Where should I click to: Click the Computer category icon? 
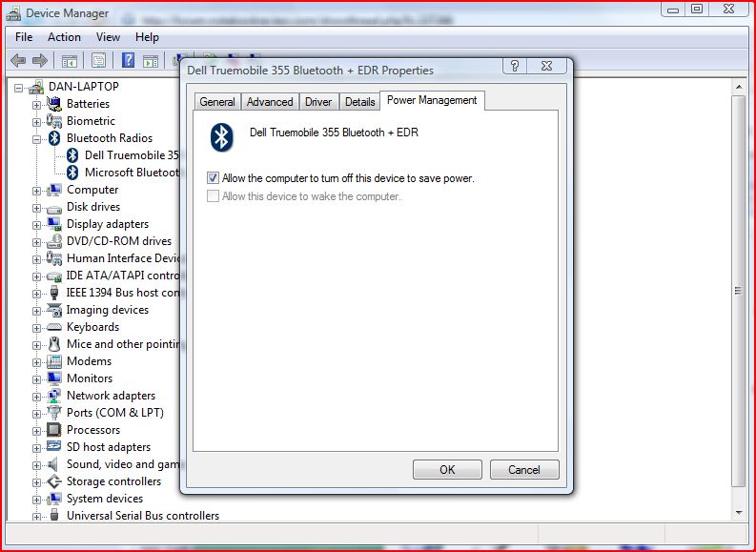(54, 190)
